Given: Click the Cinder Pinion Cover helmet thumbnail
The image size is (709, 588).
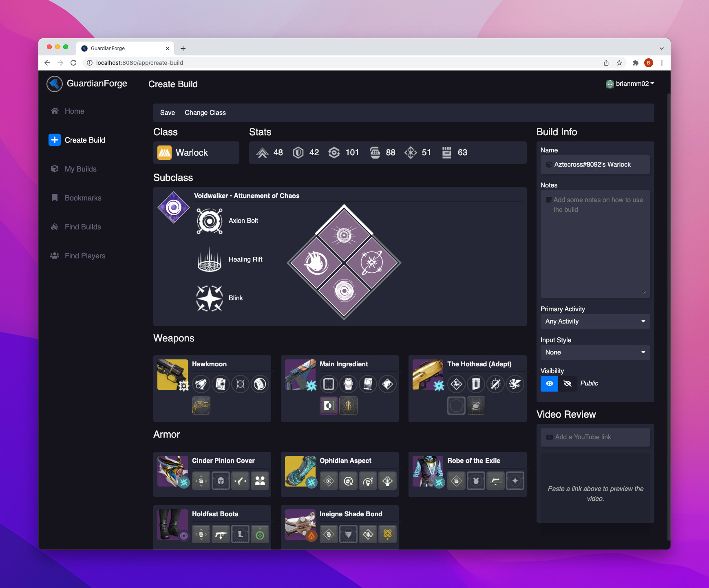Looking at the screenshot, I should point(172,471).
